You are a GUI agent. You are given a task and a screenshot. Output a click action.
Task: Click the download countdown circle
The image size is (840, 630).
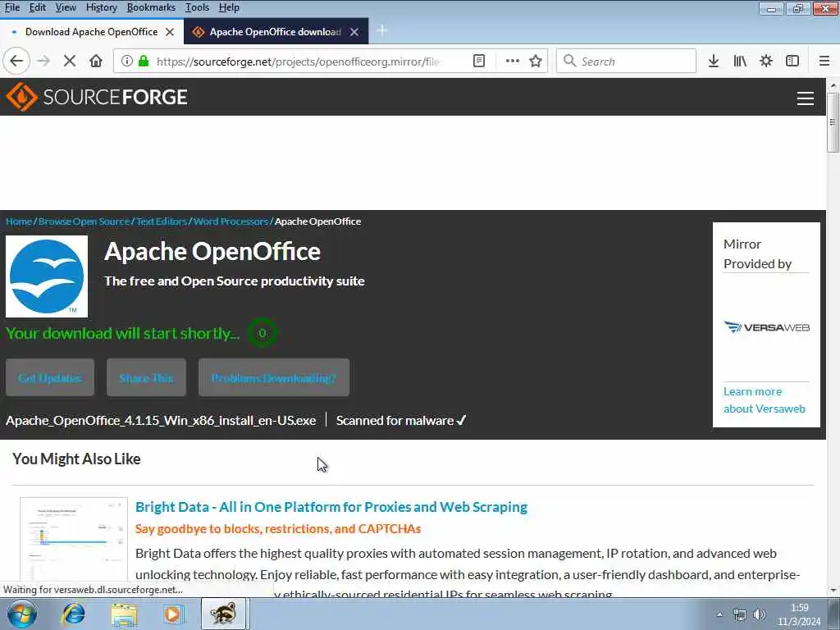tap(262, 333)
